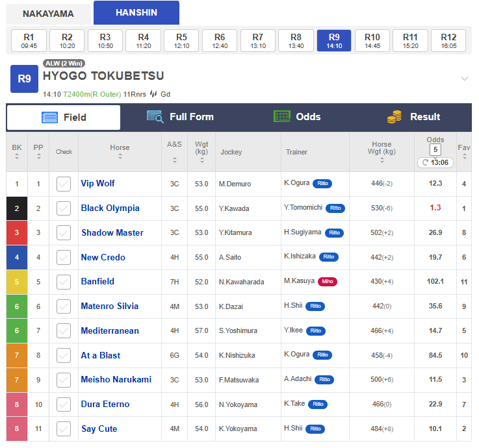This screenshot has height=448, width=479.
Task: Click the Field tab list icon
Action: (x=49, y=117)
